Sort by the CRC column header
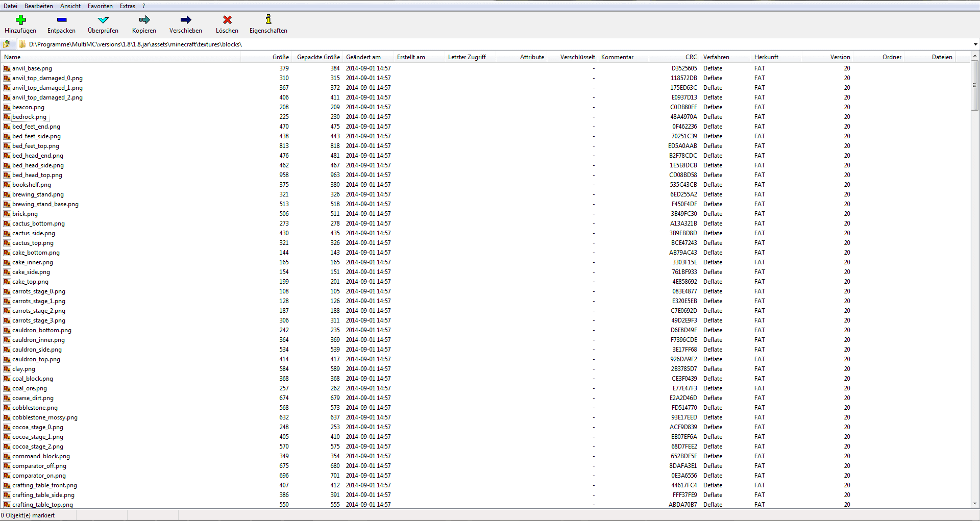 (674, 57)
